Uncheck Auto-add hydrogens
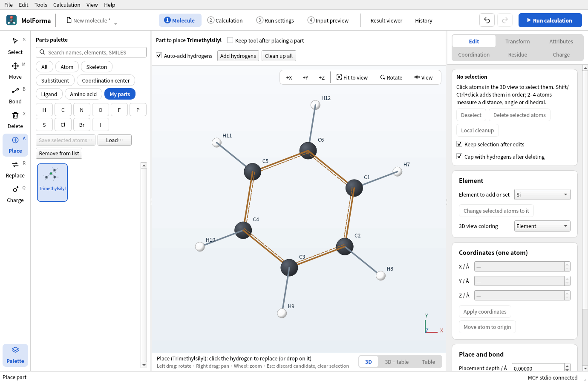This screenshot has height=383, width=588. click(x=159, y=55)
